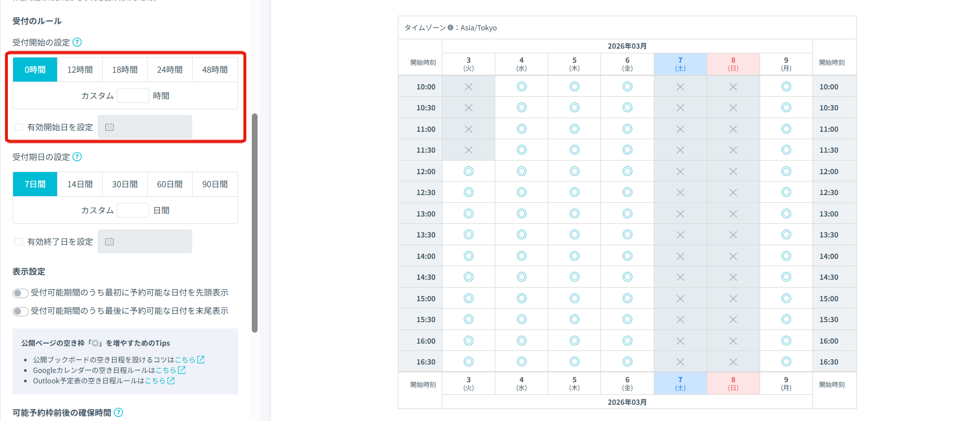The height and width of the screenshot is (421, 980).
Task: Click the settings panel vertical scrollbar
Action: click(255, 222)
